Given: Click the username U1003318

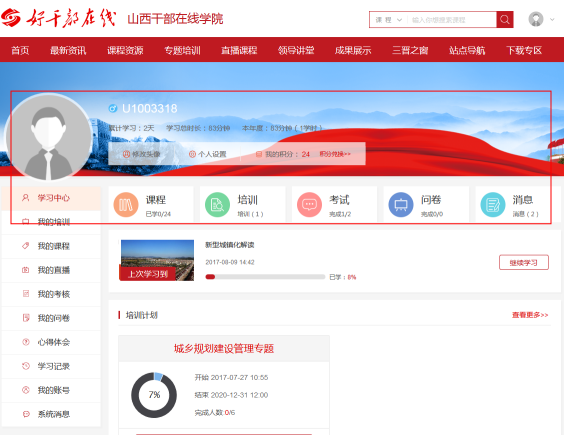Looking at the screenshot, I should click(150, 108).
